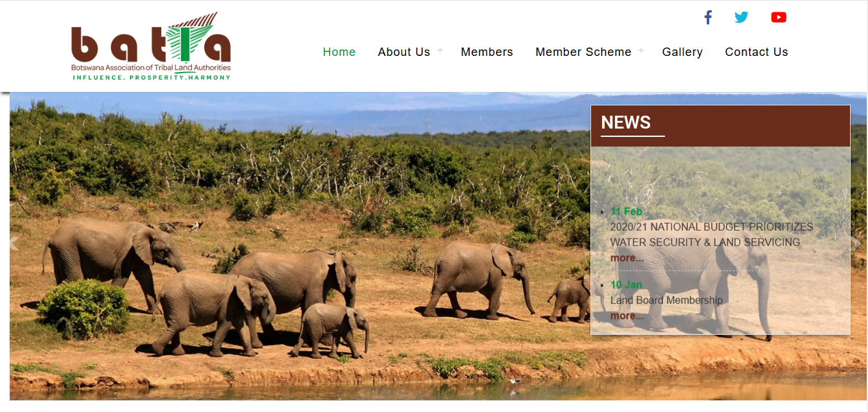Open the About Us menu
Screen dimensions: 868x412
(404, 52)
